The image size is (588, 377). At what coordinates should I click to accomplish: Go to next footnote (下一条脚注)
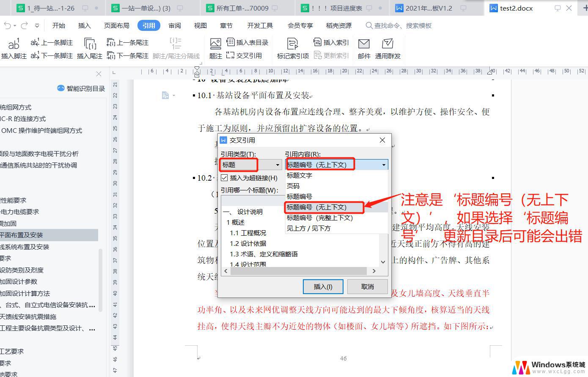[x=52, y=55]
